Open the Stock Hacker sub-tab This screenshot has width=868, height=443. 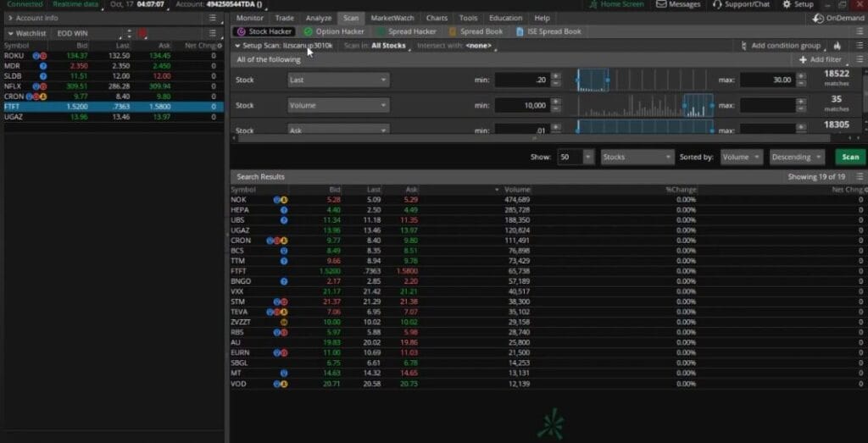click(264, 31)
